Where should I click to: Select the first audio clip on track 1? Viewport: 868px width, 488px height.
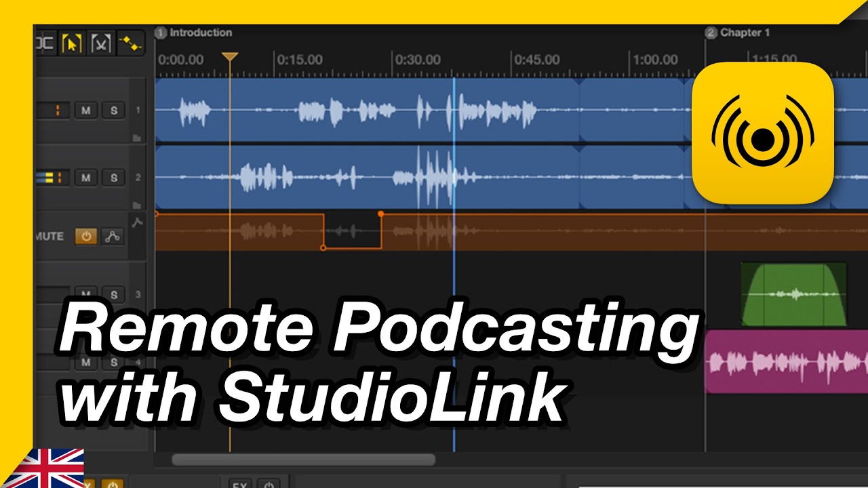[367, 110]
